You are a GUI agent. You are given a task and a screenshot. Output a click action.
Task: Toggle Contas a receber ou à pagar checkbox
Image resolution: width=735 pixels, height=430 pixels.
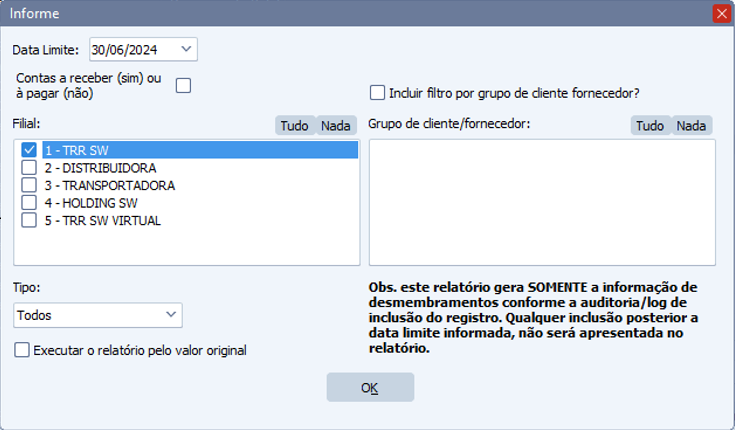[x=183, y=86]
